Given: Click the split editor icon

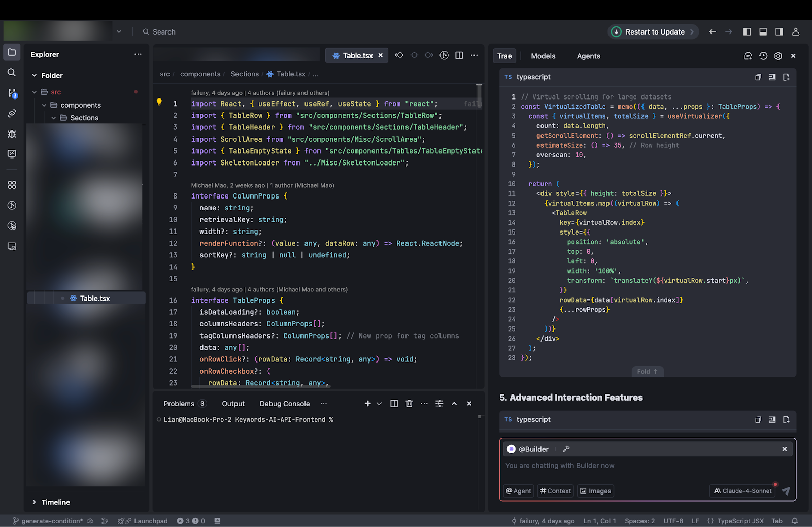Looking at the screenshot, I should coord(459,55).
